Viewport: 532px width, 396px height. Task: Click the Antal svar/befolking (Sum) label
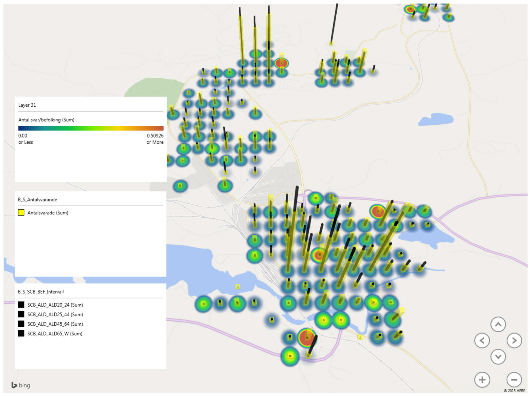pyautogui.click(x=46, y=120)
